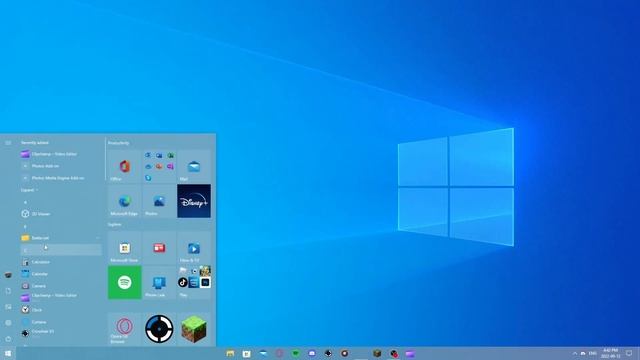640x360 pixels.
Task: Open the Crosshair tile in Start
Action: click(x=159, y=329)
